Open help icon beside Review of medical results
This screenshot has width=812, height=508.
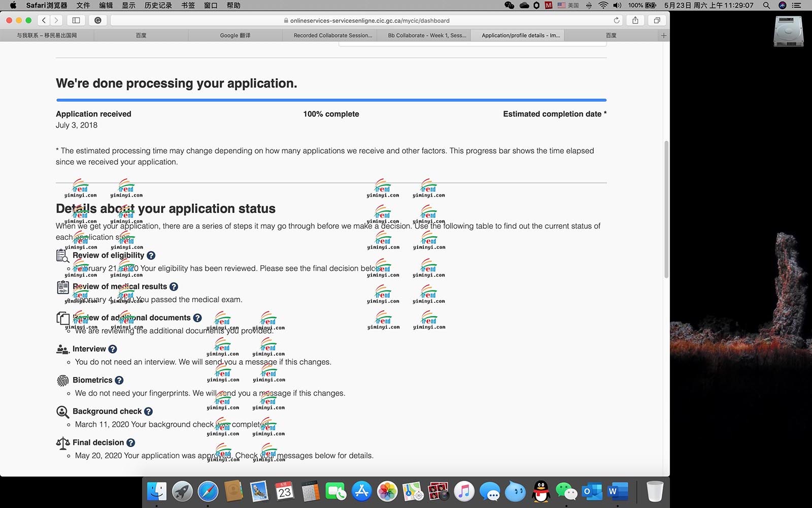pyautogui.click(x=174, y=287)
